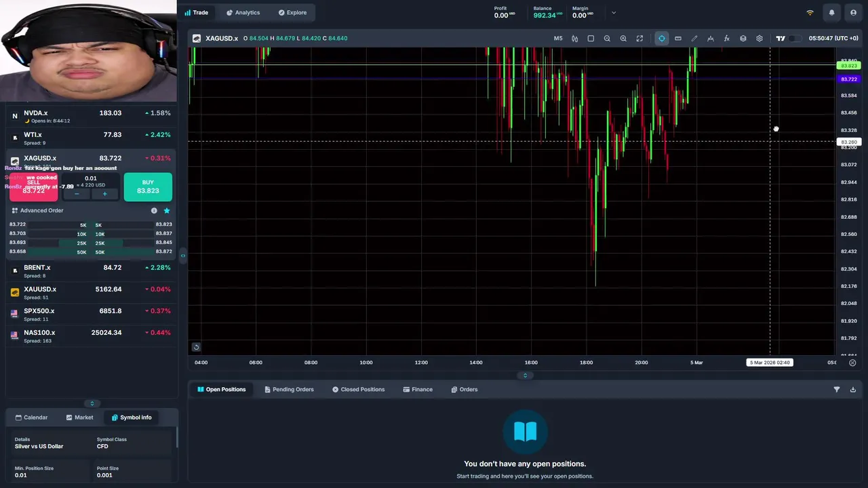Click the TradingView logo icon
The width and height of the screenshot is (868, 488).
(x=781, y=39)
